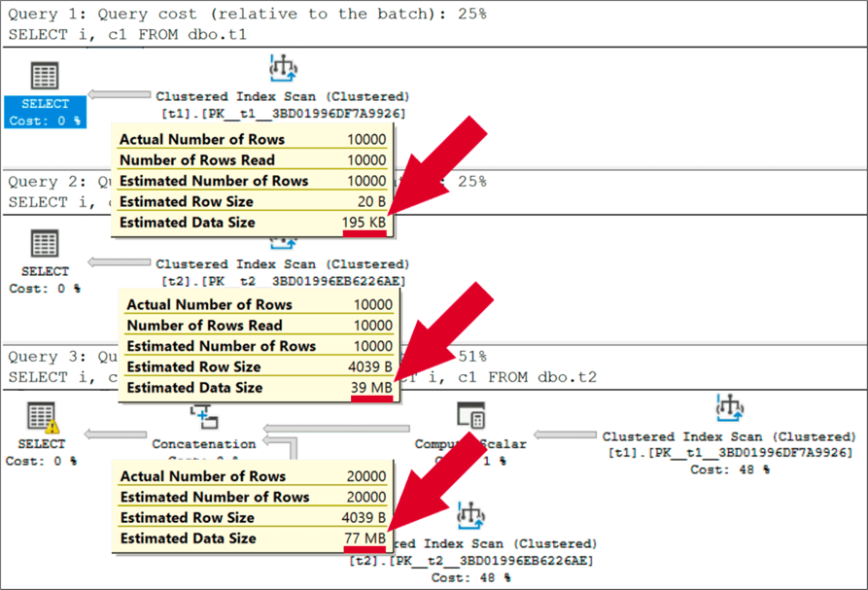Click the Clustered Index Scan for t2 in Query 3

pyautogui.click(x=471, y=516)
